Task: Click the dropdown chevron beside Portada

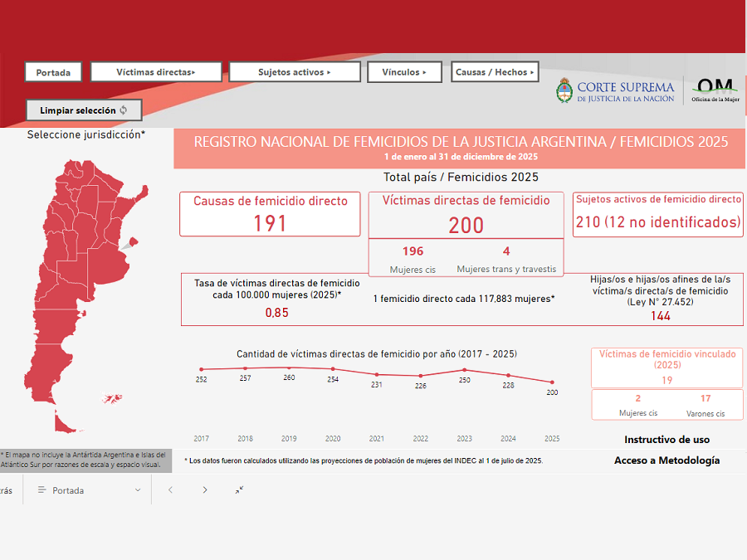Action: click(x=138, y=490)
